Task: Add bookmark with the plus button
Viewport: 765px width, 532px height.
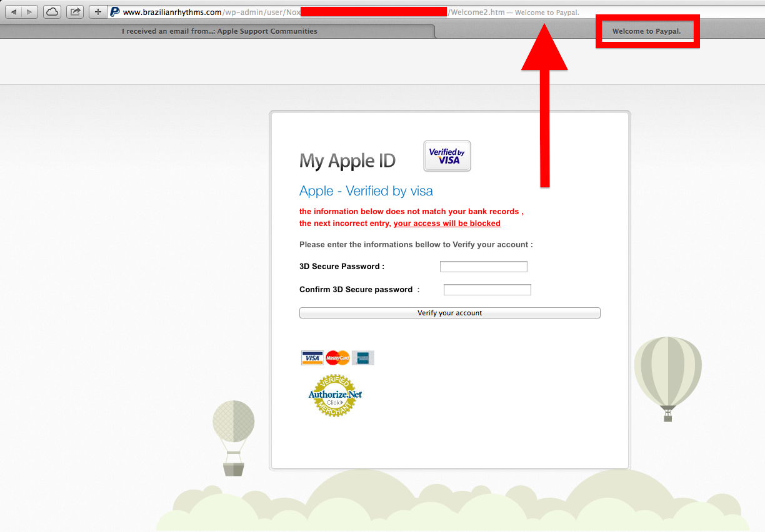Action: click(x=97, y=12)
